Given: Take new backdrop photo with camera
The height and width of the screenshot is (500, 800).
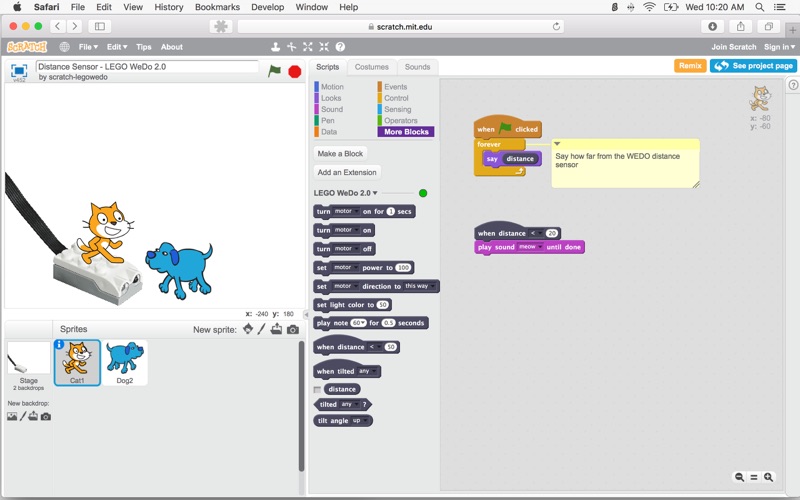Looking at the screenshot, I should (x=46, y=416).
